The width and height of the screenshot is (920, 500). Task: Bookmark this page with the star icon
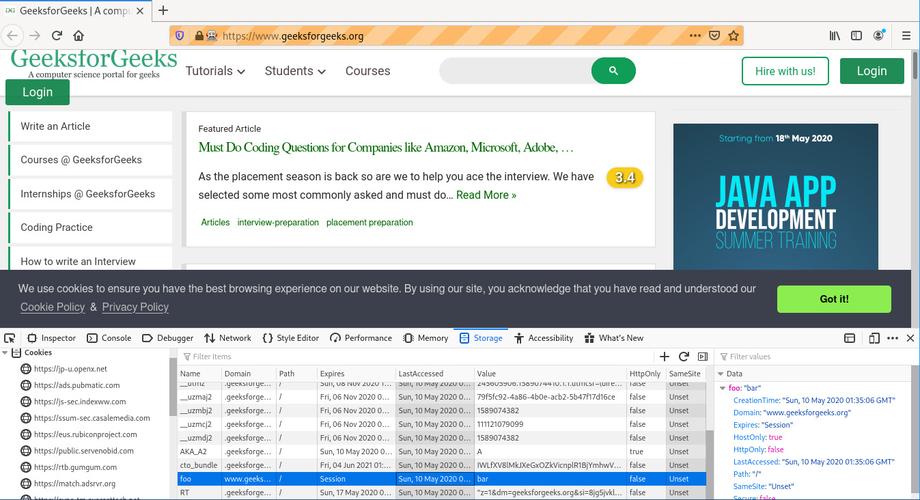tap(733, 36)
